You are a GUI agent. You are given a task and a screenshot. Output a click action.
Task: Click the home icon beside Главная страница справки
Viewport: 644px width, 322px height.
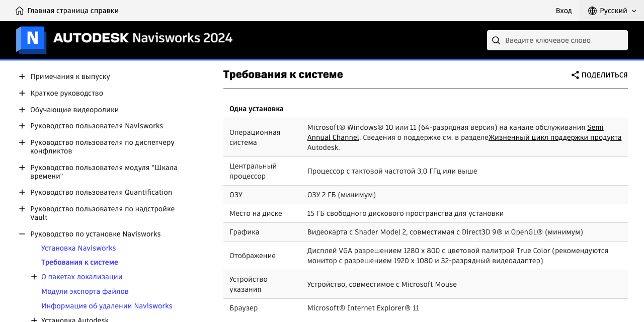pos(20,11)
